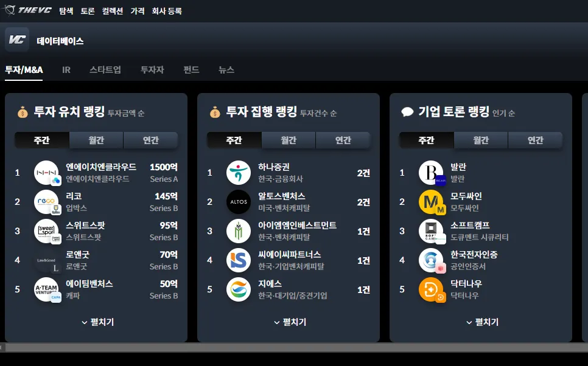Open 한국전자인증 logo
Viewport: 588px width, 366px height.
[431, 260]
